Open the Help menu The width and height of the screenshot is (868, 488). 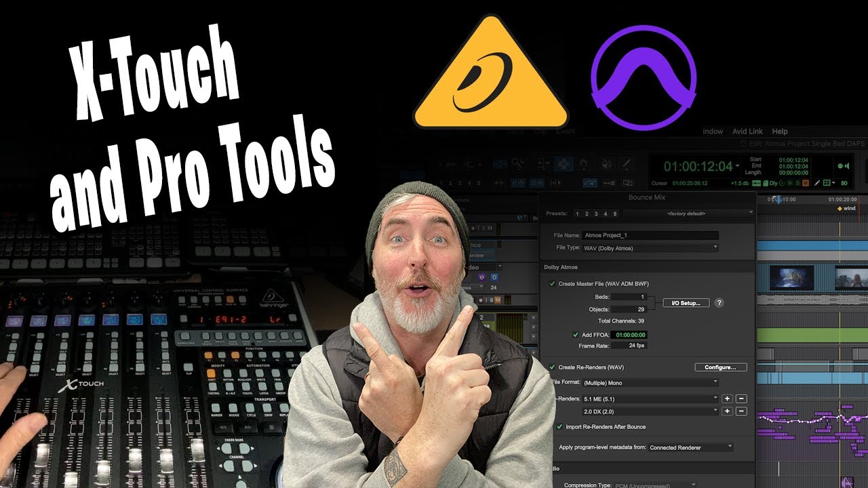(x=780, y=131)
